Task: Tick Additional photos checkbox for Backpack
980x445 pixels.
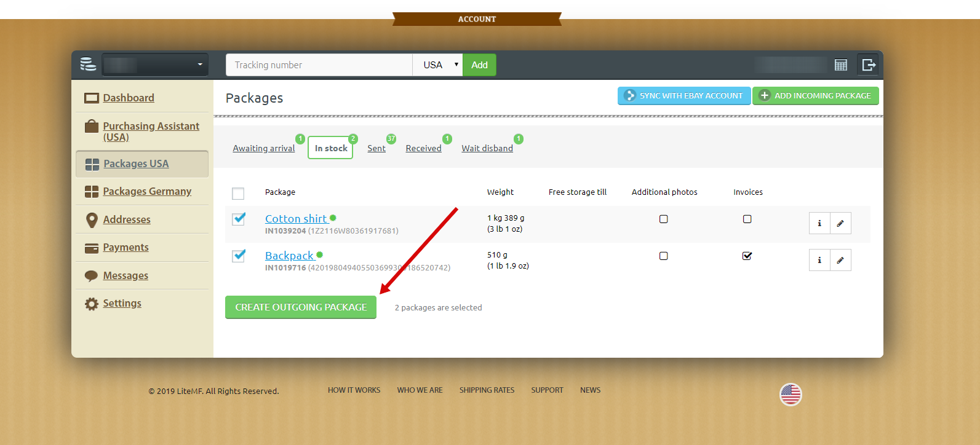Action: [663, 256]
